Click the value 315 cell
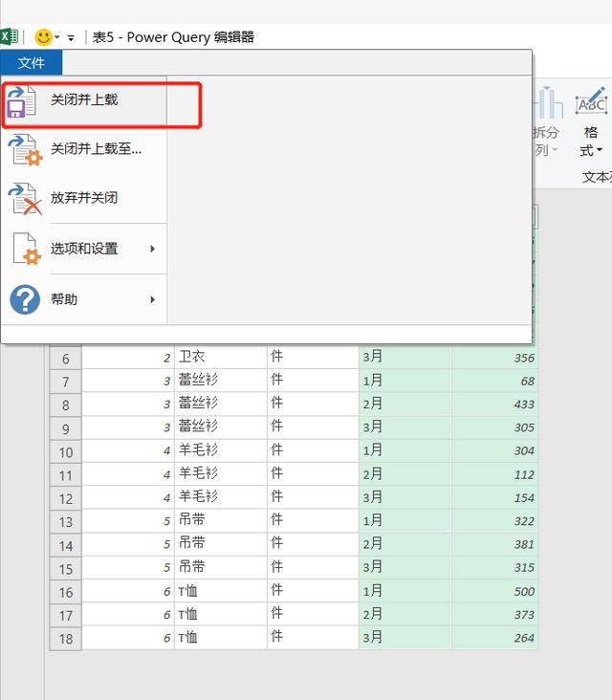The height and width of the screenshot is (700, 612). [494, 567]
